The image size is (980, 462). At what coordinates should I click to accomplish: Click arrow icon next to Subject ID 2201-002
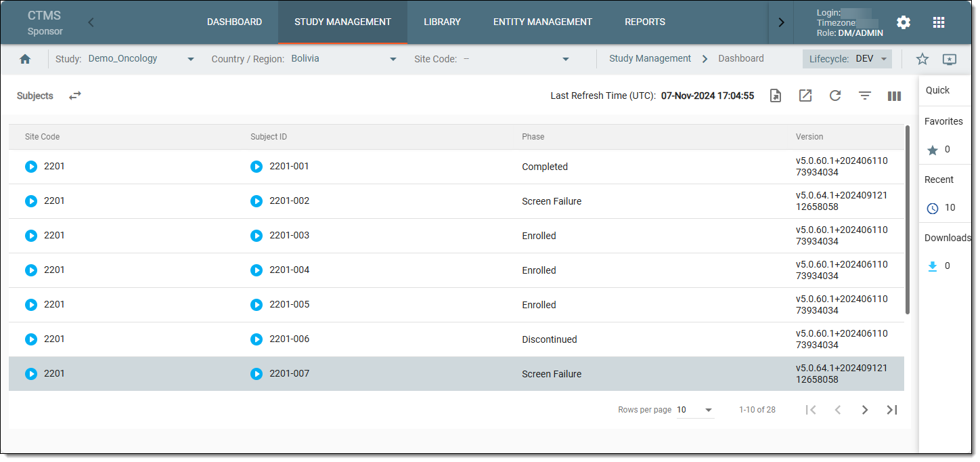pos(257,201)
